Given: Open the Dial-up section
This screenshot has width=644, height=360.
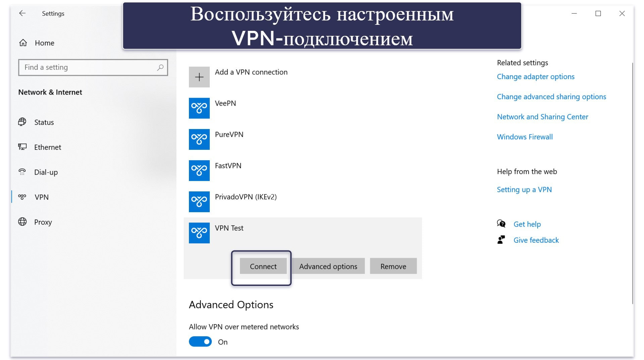Looking at the screenshot, I should (38, 172).
